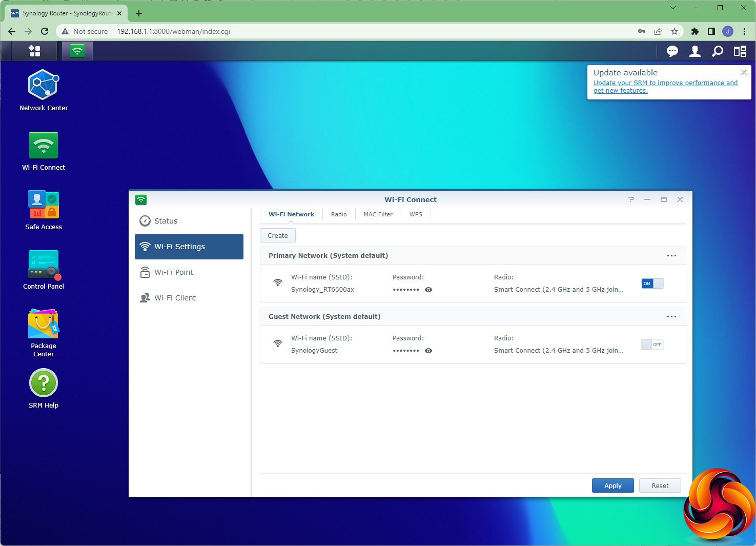Screen dimensions: 756x546
Task: Open Network Center desktop icon
Action: tap(44, 91)
